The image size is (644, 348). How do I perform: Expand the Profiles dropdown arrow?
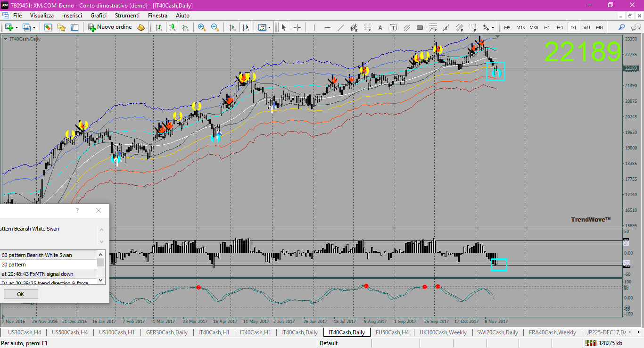pyautogui.click(x=34, y=27)
